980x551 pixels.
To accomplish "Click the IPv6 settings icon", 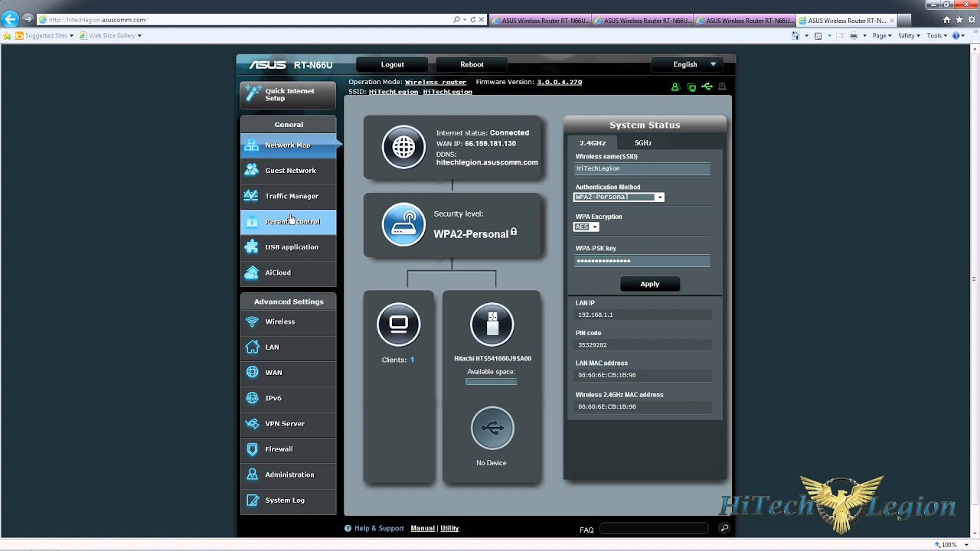I will [252, 398].
